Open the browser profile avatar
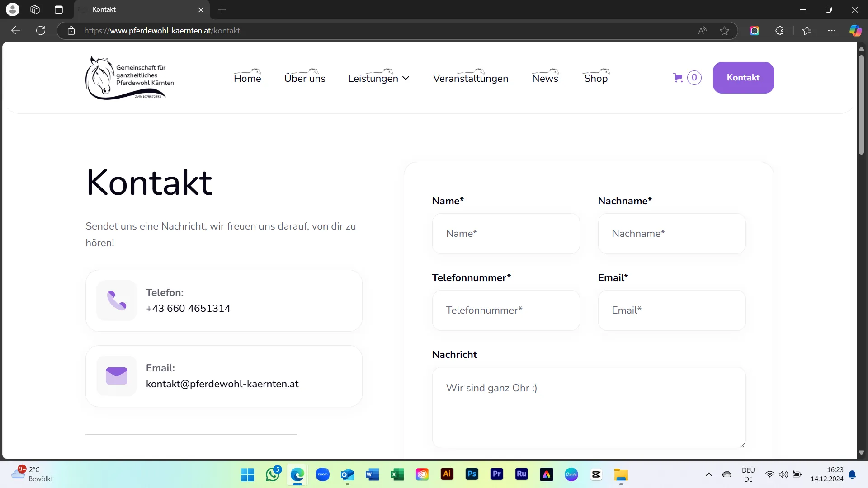This screenshot has height=488, width=868. (x=13, y=9)
